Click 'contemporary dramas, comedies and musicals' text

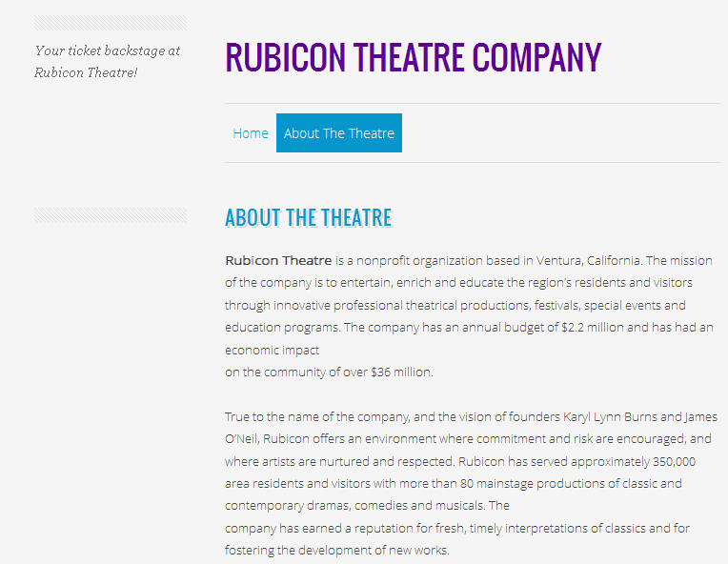(355, 506)
